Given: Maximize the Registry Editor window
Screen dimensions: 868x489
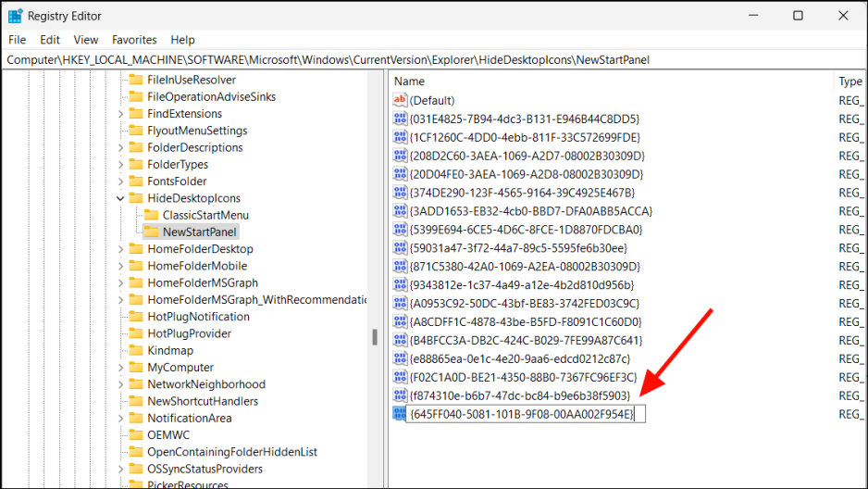Looking at the screenshot, I should click(x=798, y=16).
